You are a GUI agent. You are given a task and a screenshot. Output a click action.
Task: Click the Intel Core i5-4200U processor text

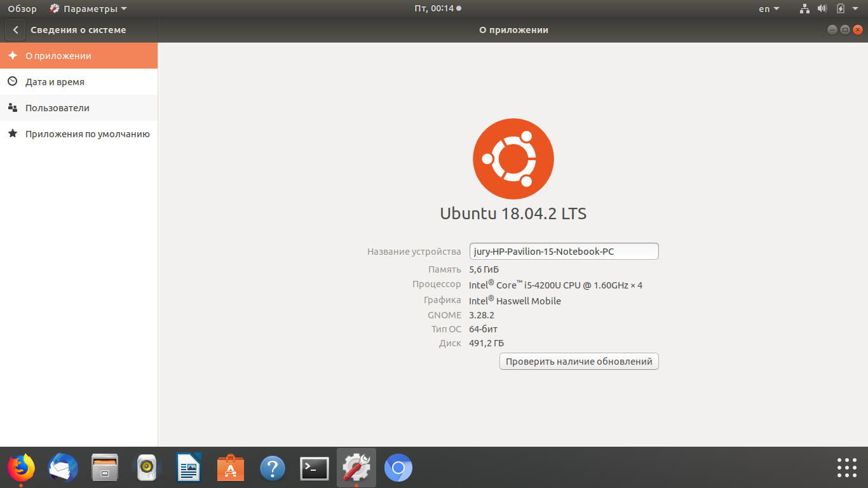tap(555, 285)
